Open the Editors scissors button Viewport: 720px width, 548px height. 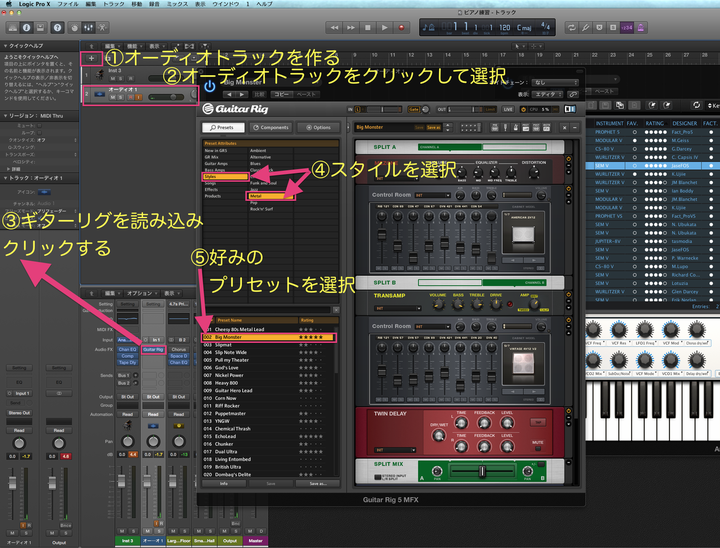[x=102, y=28]
